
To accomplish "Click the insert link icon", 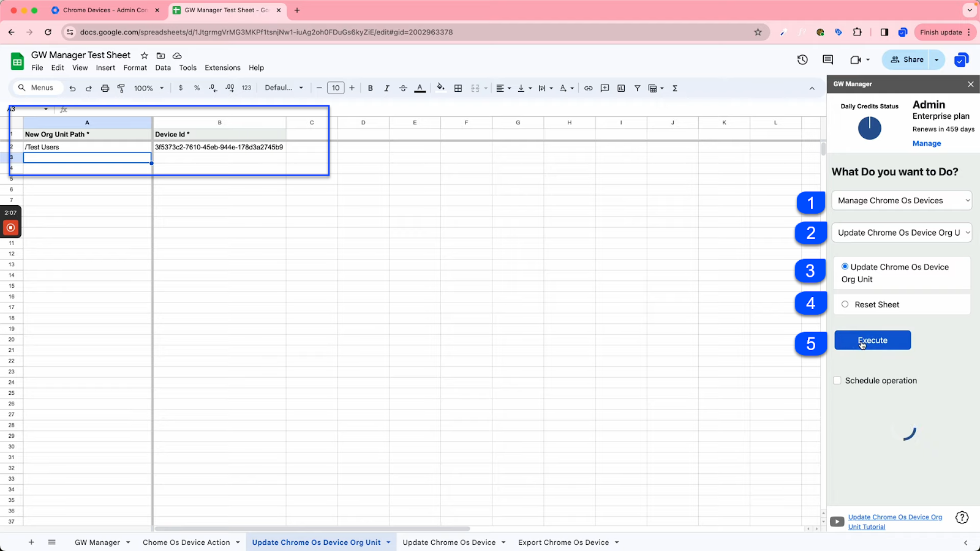I will click(x=588, y=88).
